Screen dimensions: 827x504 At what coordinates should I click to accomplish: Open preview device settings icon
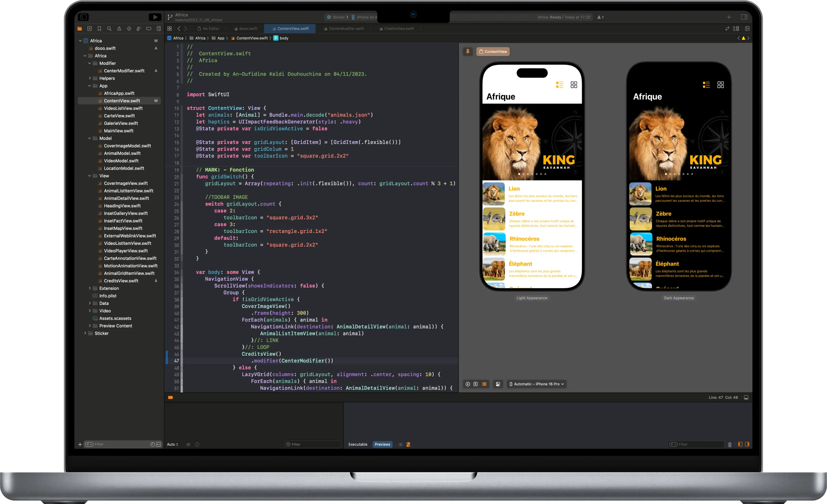498,384
